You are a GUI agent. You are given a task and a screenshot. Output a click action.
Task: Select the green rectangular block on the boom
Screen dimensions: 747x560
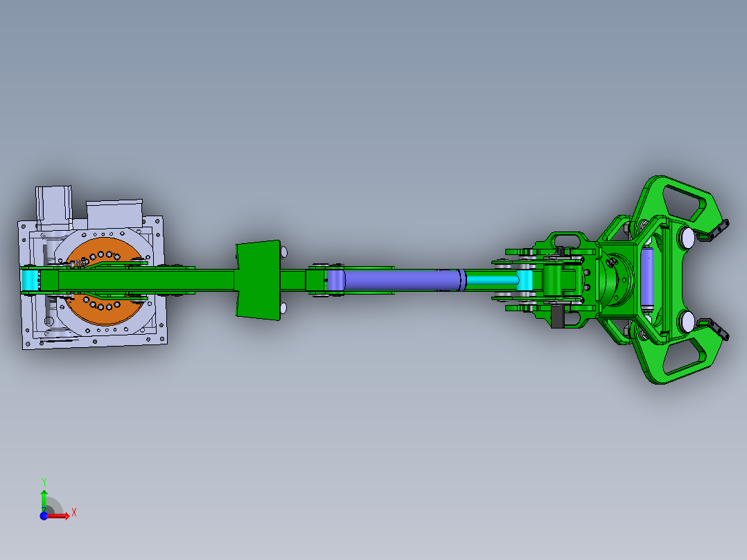[x=258, y=280]
